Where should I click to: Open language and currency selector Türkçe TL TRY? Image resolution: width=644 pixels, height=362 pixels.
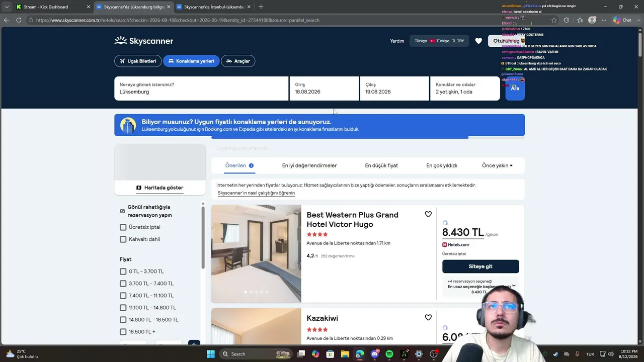point(439,41)
